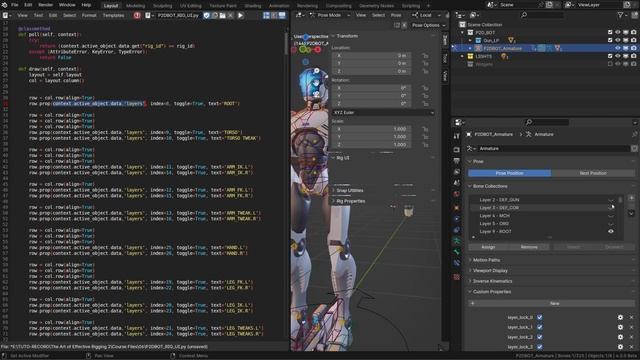
Task: Click the Remove bone collection button
Action: (x=529, y=247)
